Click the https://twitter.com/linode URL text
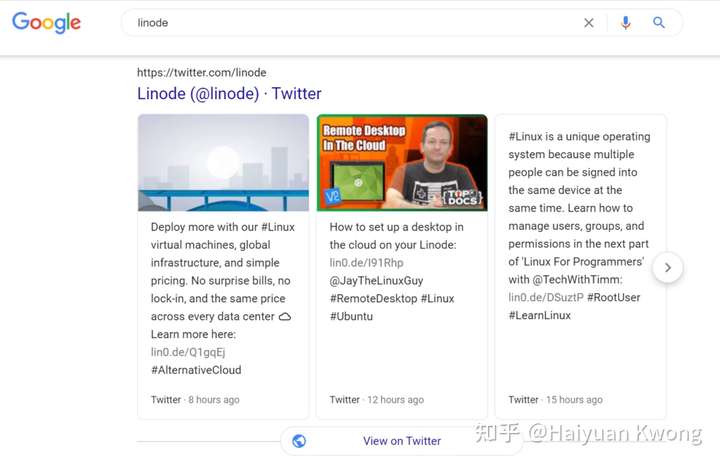The width and height of the screenshot is (720, 466). point(202,73)
